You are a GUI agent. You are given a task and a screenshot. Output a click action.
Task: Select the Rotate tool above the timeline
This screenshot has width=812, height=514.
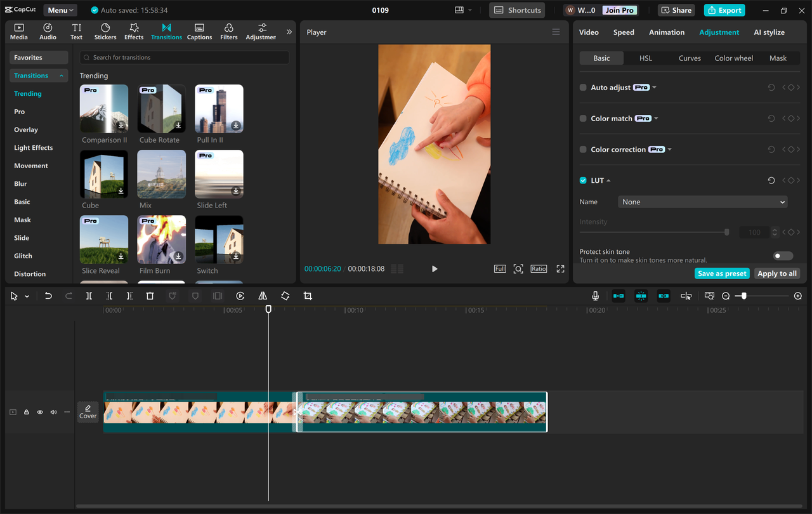(x=285, y=296)
